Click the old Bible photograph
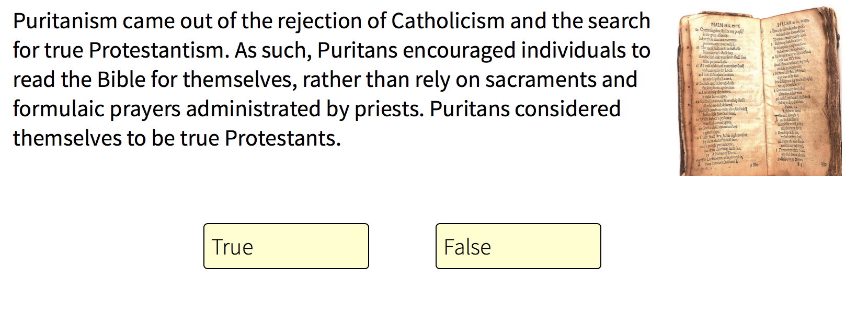The image size is (868, 309). pyautogui.click(x=760, y=92)
